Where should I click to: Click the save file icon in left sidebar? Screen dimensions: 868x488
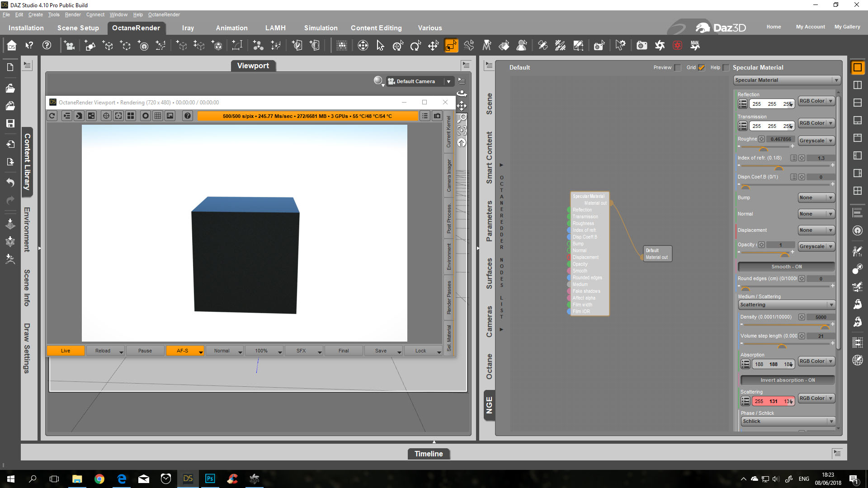[x=10, y=123]
